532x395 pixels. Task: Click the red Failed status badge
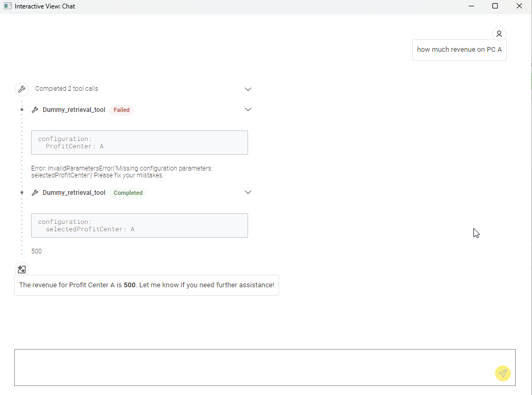coord(121,110)
